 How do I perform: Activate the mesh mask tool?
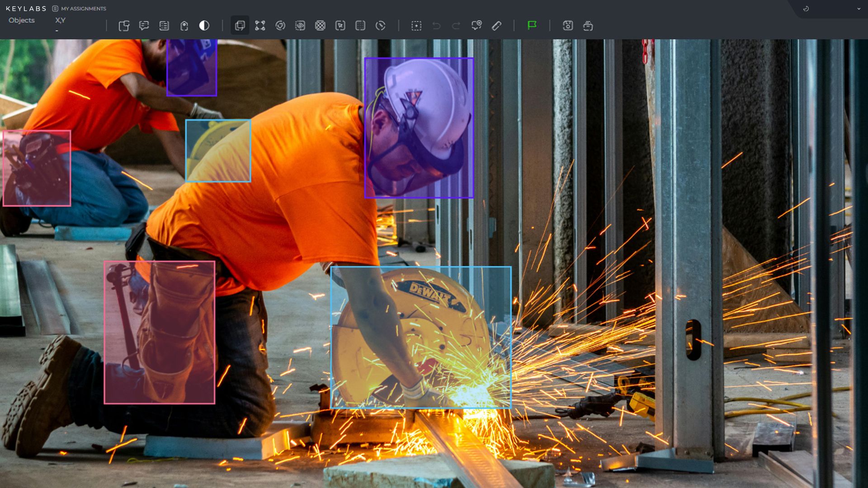coord(321,26)
